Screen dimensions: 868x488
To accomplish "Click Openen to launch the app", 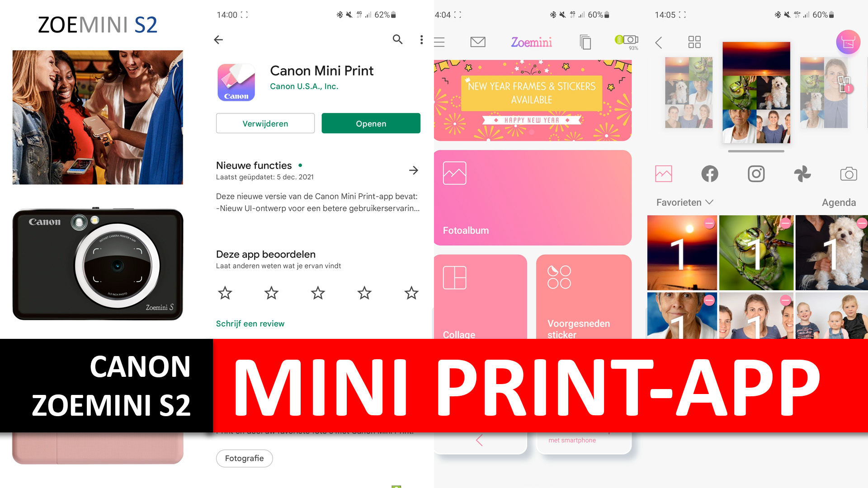I will 370,123.
